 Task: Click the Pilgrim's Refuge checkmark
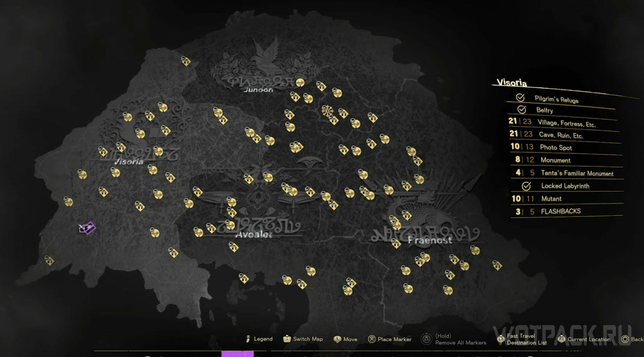520,98
